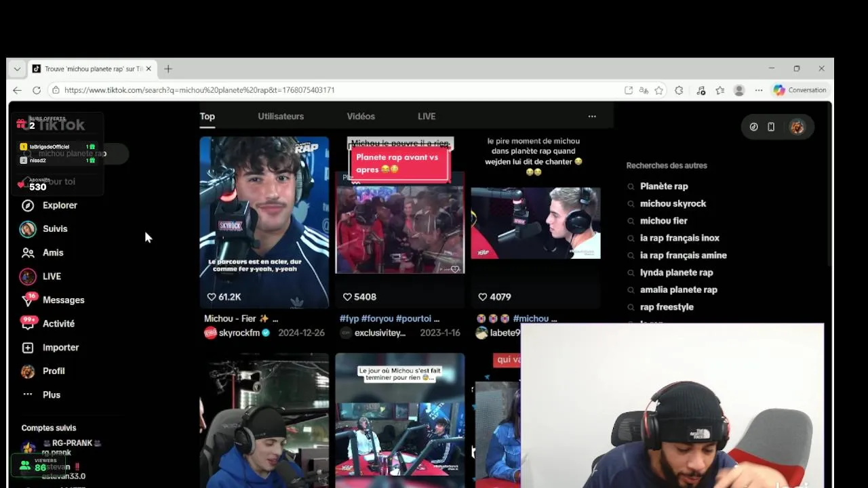Search suggestion amalia planete rap
The image size is (868, 488).
[678, 290]
